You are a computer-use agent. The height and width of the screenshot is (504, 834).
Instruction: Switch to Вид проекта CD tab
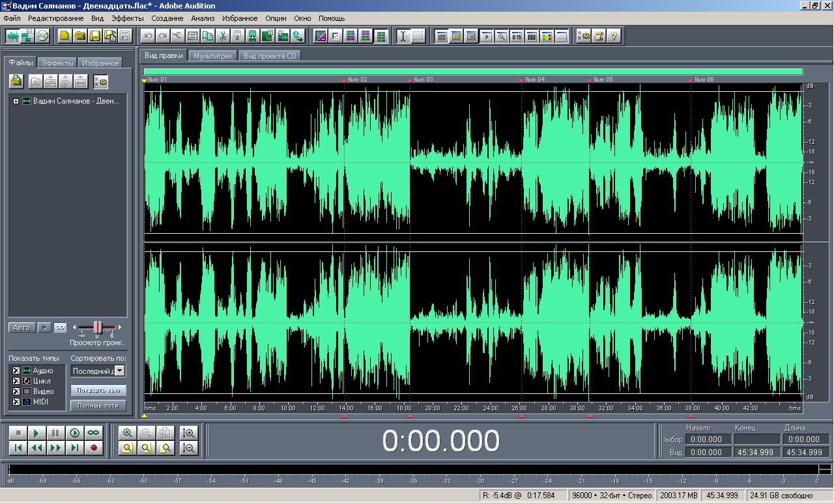coord(270,55)
